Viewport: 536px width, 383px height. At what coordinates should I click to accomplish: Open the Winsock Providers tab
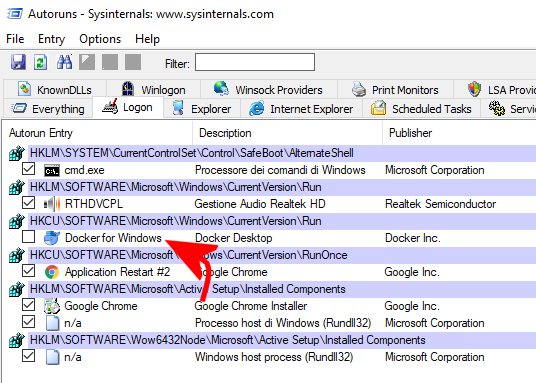[269, 90]
